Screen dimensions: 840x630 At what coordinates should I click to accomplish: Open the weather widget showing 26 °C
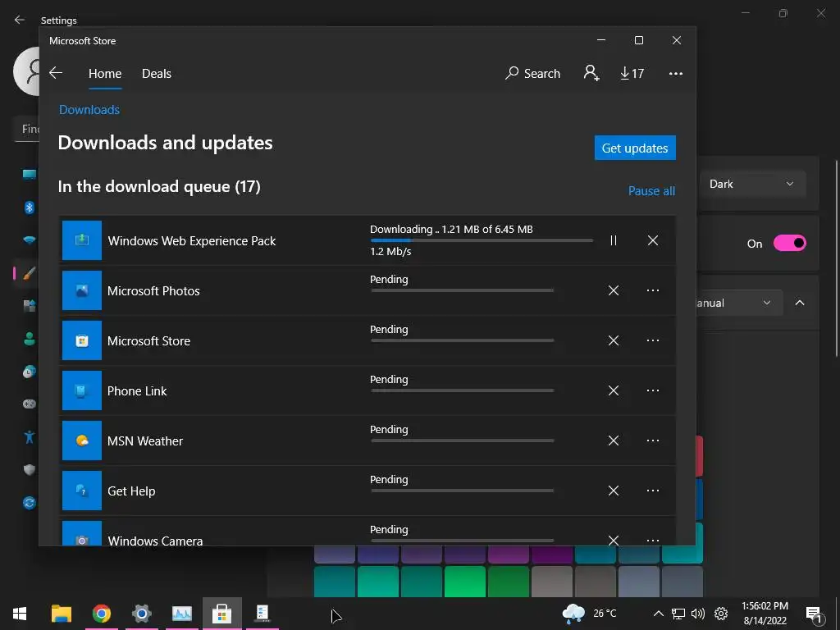(589, 614)
